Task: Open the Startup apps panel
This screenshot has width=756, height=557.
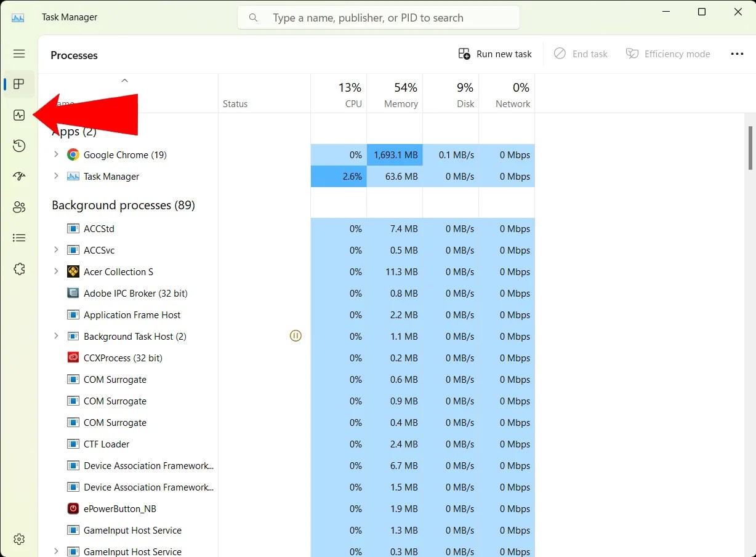Action: (19, 176)
